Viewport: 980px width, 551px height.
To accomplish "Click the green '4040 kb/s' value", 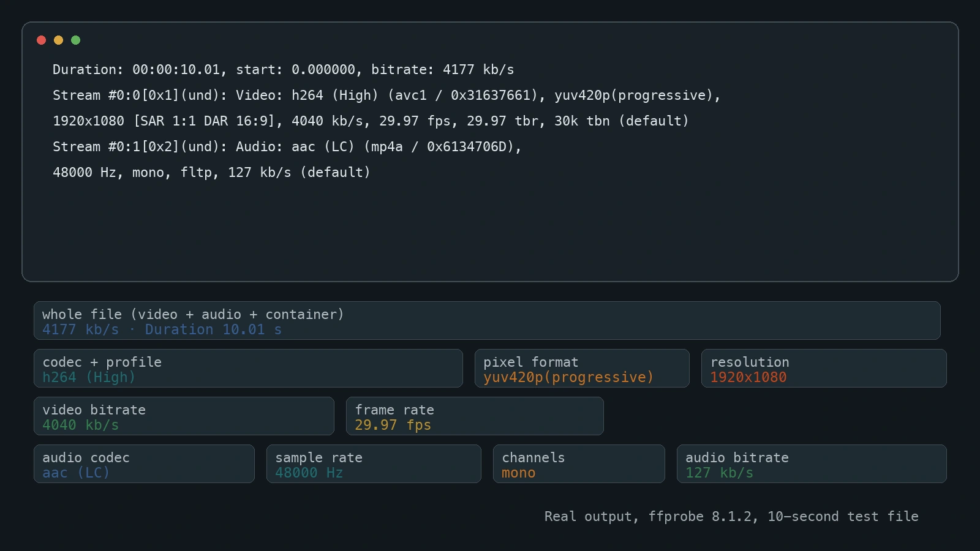I will pyautogui.click(x=80, y=425).
